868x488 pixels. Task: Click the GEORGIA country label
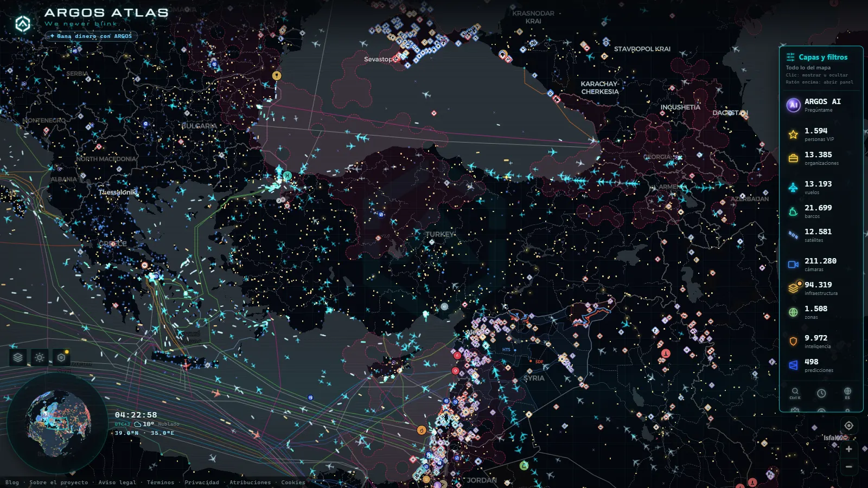coord(658,157)
